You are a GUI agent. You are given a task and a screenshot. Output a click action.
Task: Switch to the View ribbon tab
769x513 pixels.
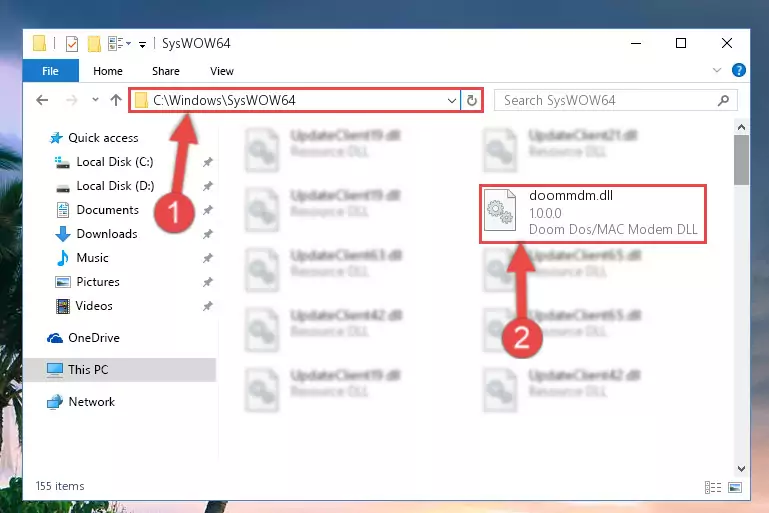222,71
